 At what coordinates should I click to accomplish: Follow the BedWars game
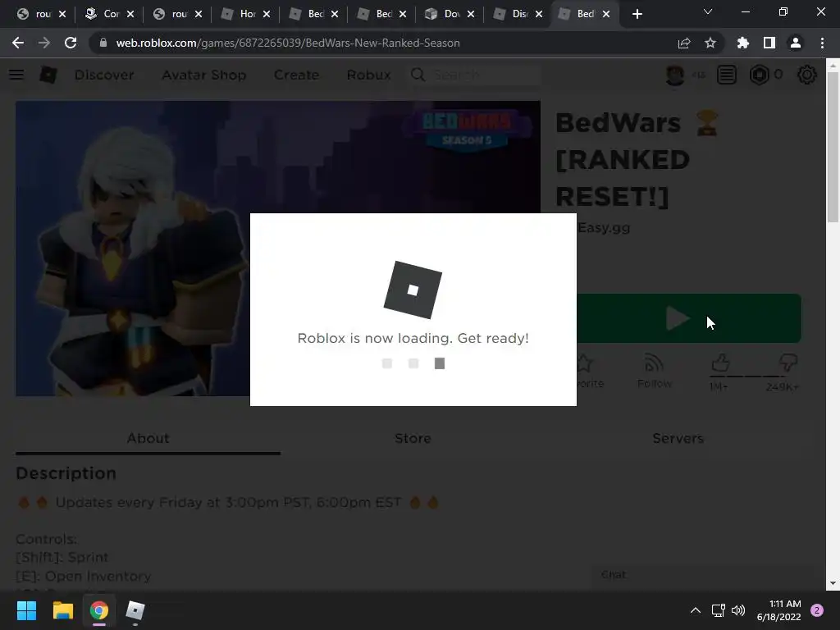(654, 371)
